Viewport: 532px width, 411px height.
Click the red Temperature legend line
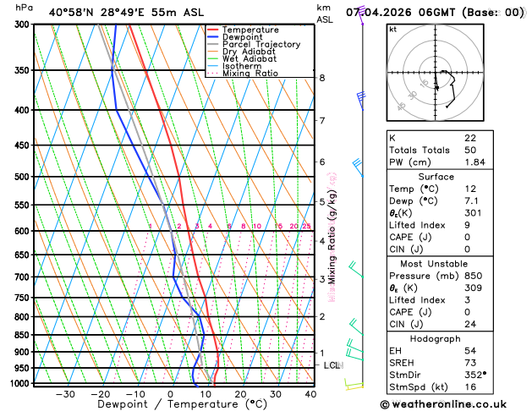click(213, 30)
